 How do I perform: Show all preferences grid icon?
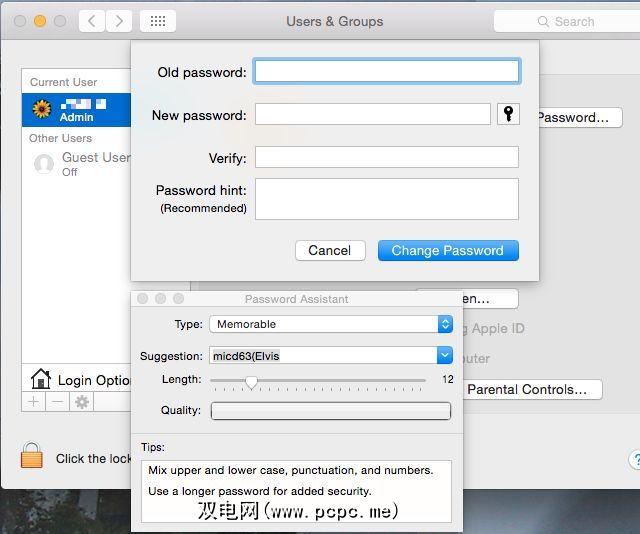click(158, 21)
